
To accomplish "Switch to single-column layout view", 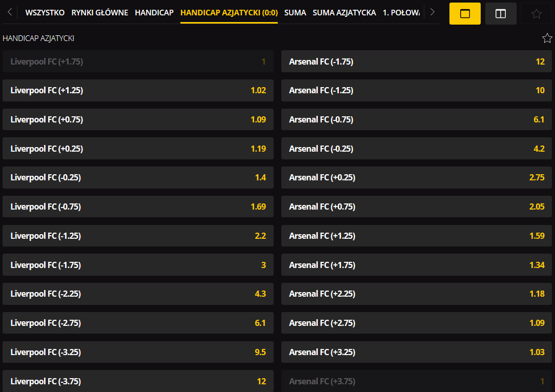I will point(465,13).
